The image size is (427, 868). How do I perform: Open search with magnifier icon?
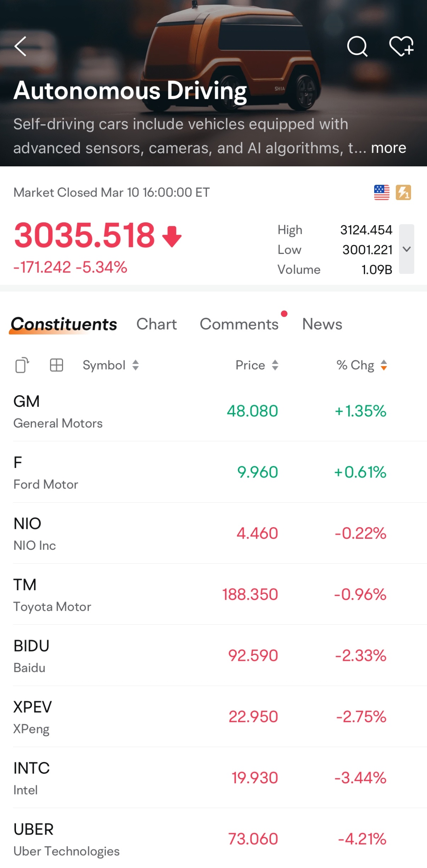point(357,46)
